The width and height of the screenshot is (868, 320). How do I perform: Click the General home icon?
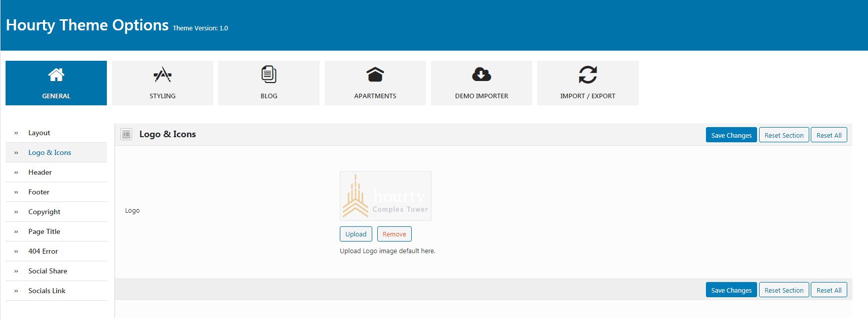56,75
